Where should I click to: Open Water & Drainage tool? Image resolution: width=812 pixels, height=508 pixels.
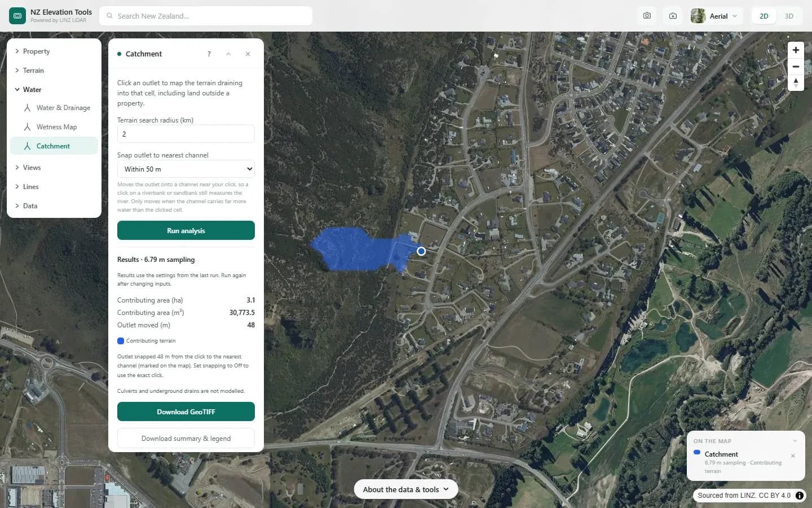54,108
